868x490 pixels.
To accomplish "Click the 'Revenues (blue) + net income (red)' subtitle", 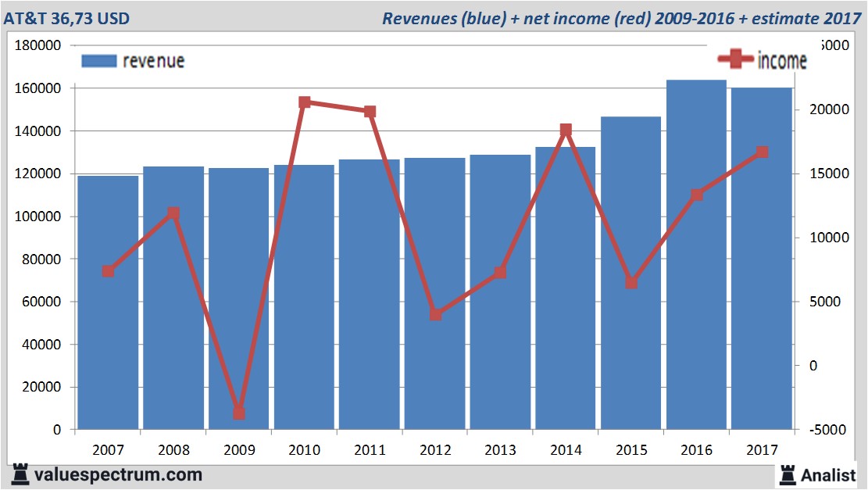I will (x=516, y=18).
